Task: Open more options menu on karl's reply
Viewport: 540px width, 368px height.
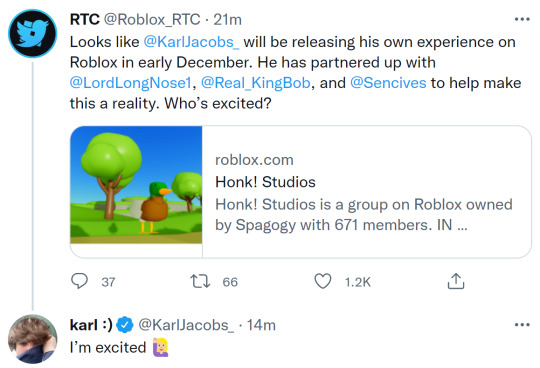Action: click(x=522, y=325)
